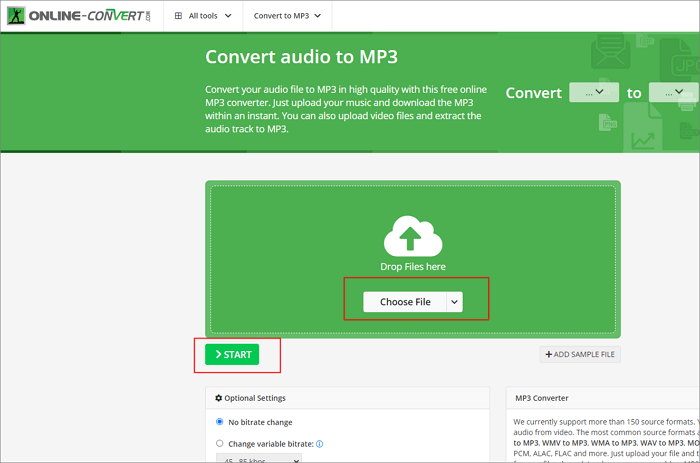The image size is (700, 463).
Task: Click the Add Sample File button
Action: pyautogui.click(x=580, y=355)
